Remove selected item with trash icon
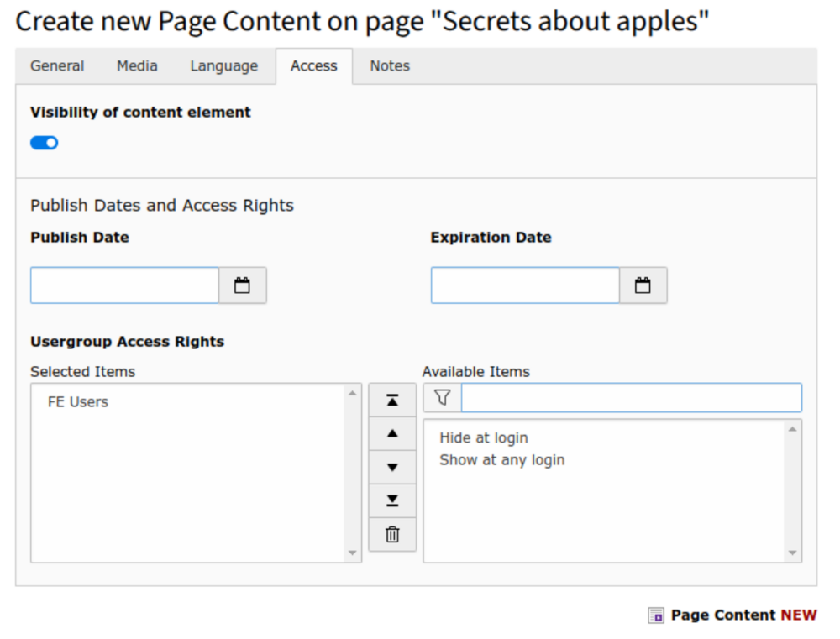Viewport: 840px width, 639px height. tap(392, 534)
